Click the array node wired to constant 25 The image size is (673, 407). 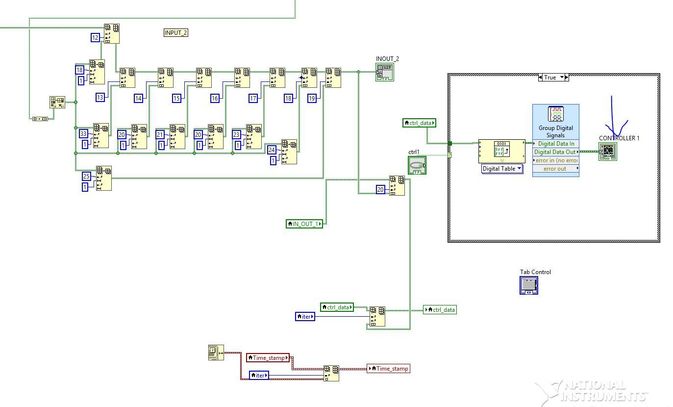[103, 178]
